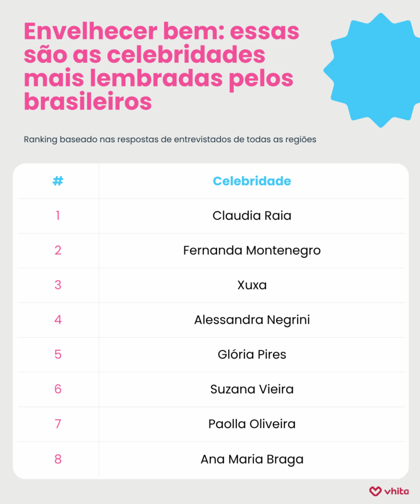Select Fernanda Montenegro in the ranking
Screen dimensions: 420x504
[252, 250]
